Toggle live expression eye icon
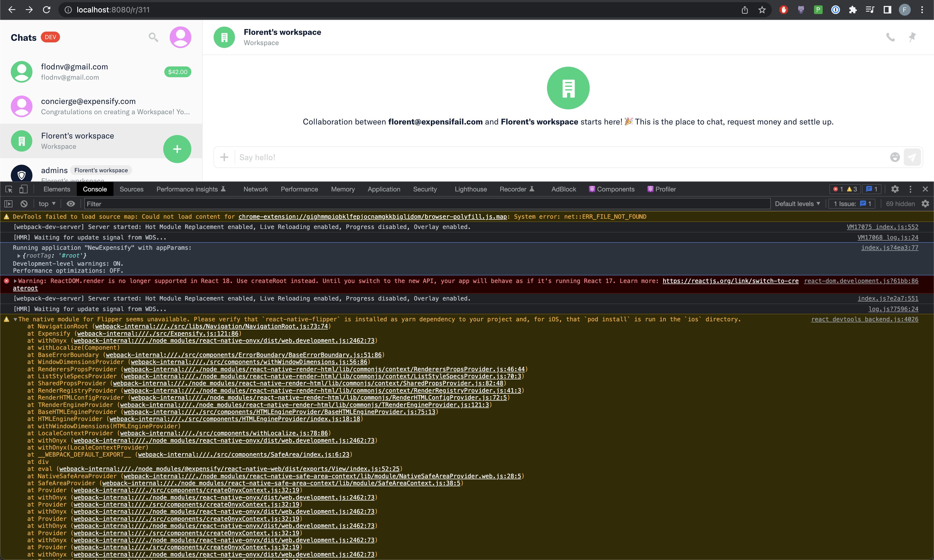The height and width of the screenshot is (560, 934). coord(71,204)
